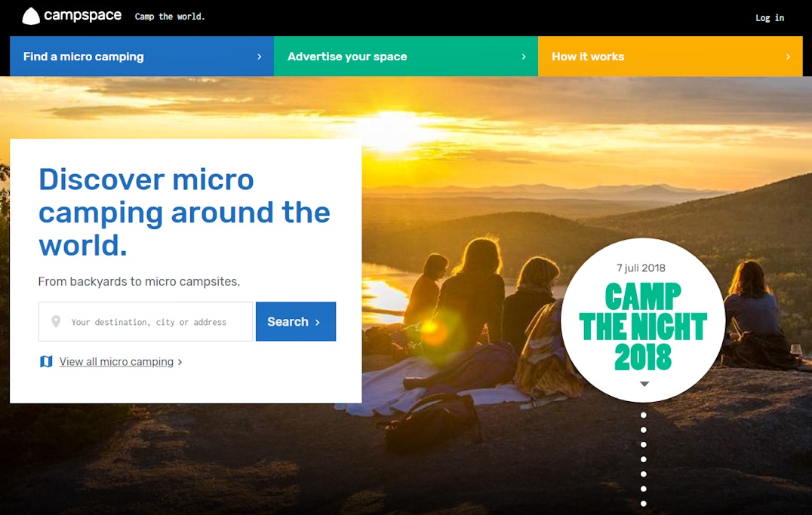Image resolution: width=812 pixels, height=515 pixels.
Task: Open the Find a micro camping tab
Action: tap(142, 57)
